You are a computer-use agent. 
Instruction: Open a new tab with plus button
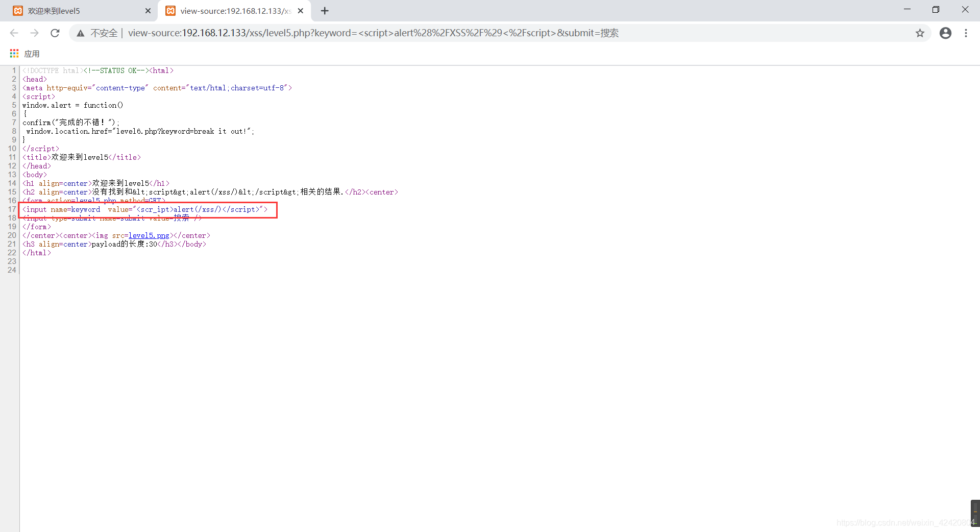coord(325,11)
